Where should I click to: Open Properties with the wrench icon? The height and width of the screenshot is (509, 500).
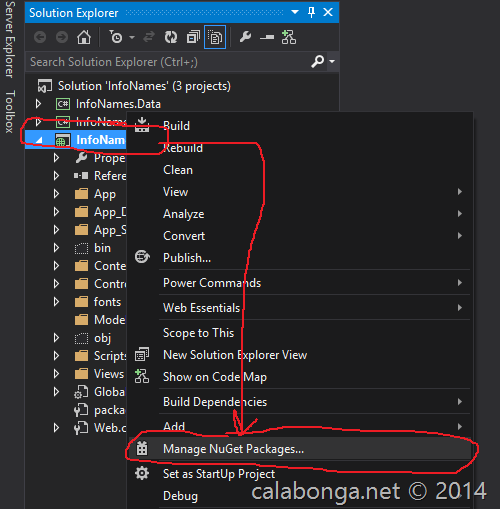click(245, 37)
